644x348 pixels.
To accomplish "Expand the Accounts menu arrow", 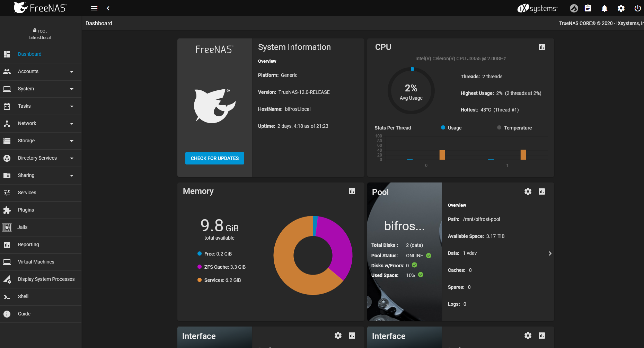I will [72, 72].
